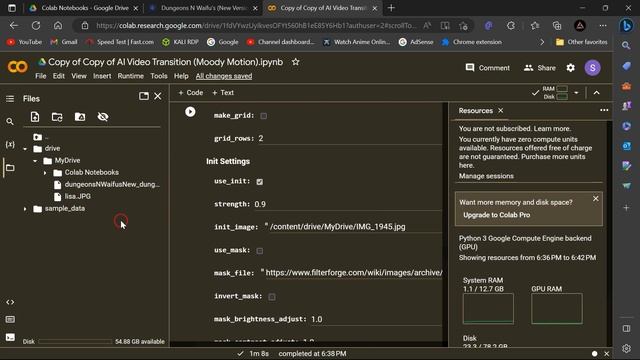Viewport: 640px width, 360px height.
Task: Select the Files folder sidebar icon
Action: point(10,168)
